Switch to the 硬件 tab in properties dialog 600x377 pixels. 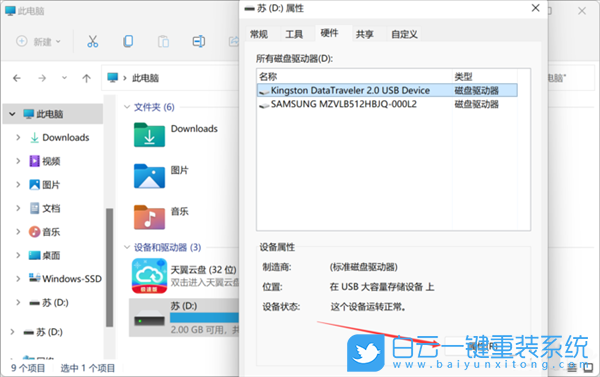[329, 33]
